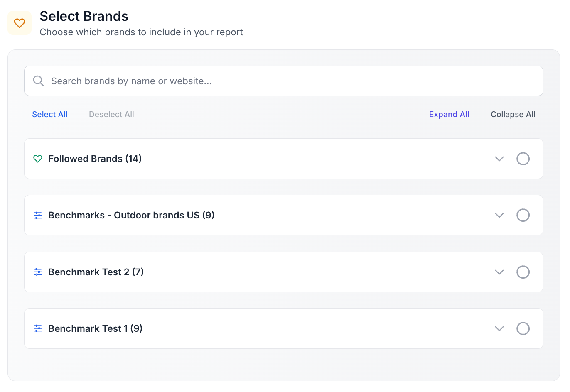Click the Followed Brands (14) label
The image size is (570, 392).
[x=95, y=159]
